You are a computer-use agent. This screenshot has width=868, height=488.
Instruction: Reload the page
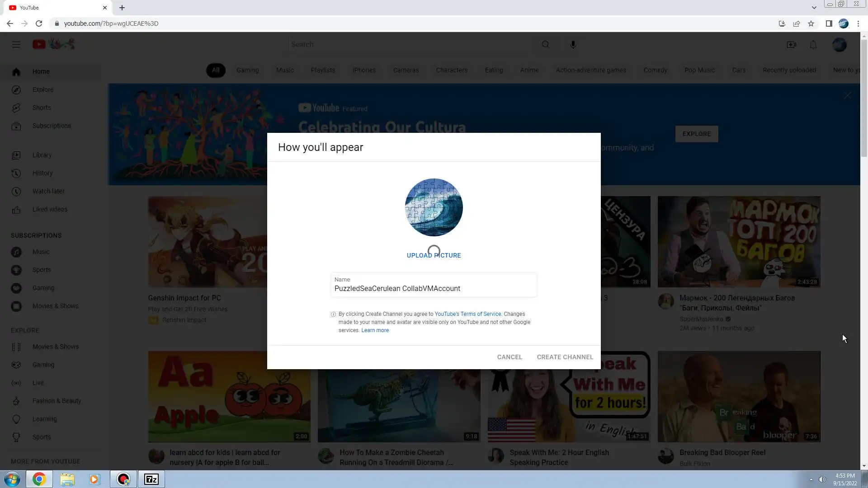coord(39,23)
